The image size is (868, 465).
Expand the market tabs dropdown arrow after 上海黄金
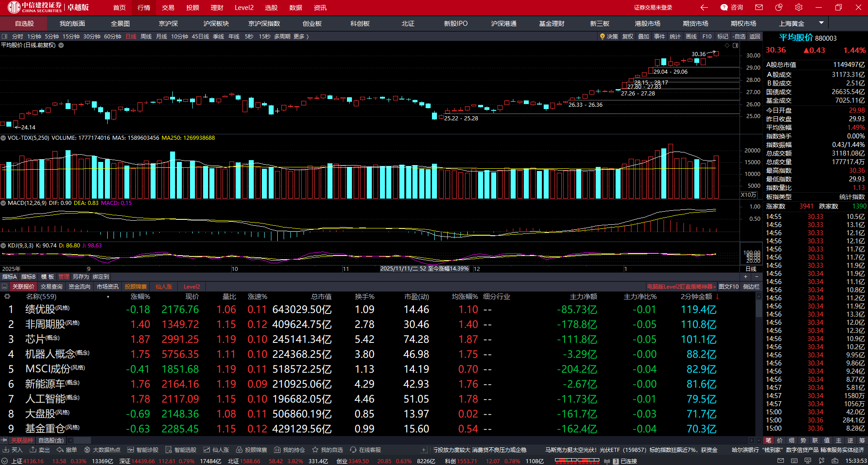[821, 23]
